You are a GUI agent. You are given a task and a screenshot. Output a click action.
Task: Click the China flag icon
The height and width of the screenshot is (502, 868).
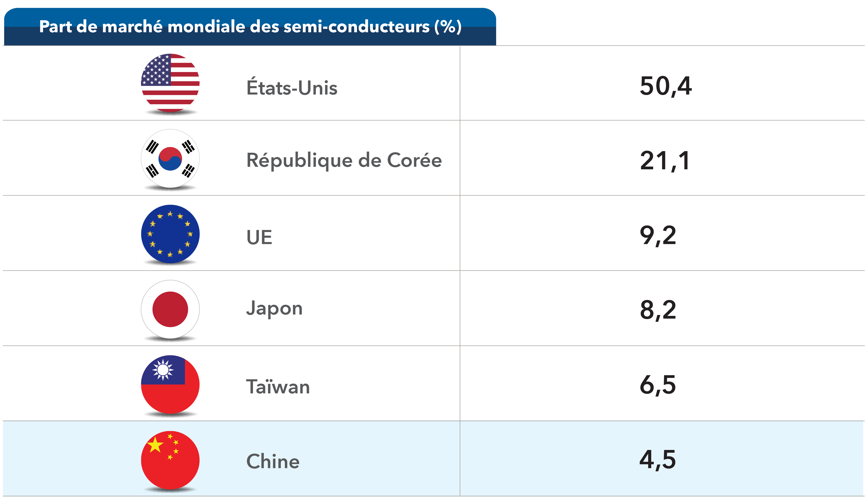170,460
